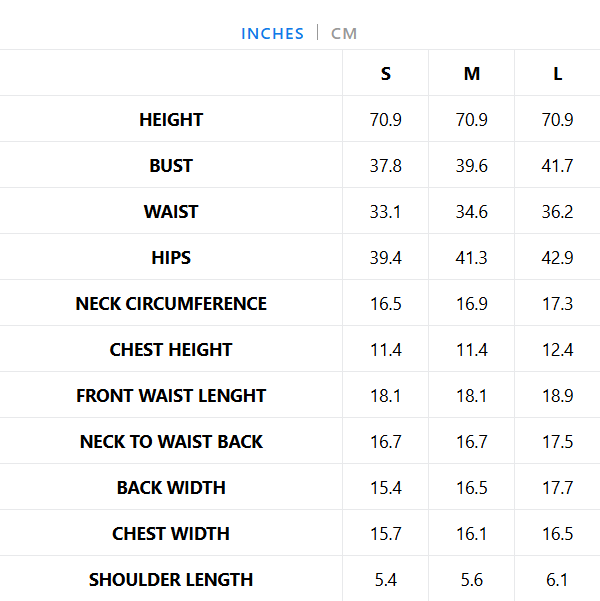
Task: Switch to the CM unit tab
Action: 344,33
